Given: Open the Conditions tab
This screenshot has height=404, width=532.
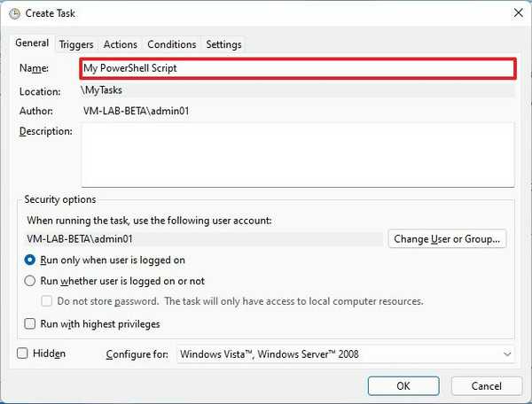Looking at the screenshot, I should tap(171, 44).
